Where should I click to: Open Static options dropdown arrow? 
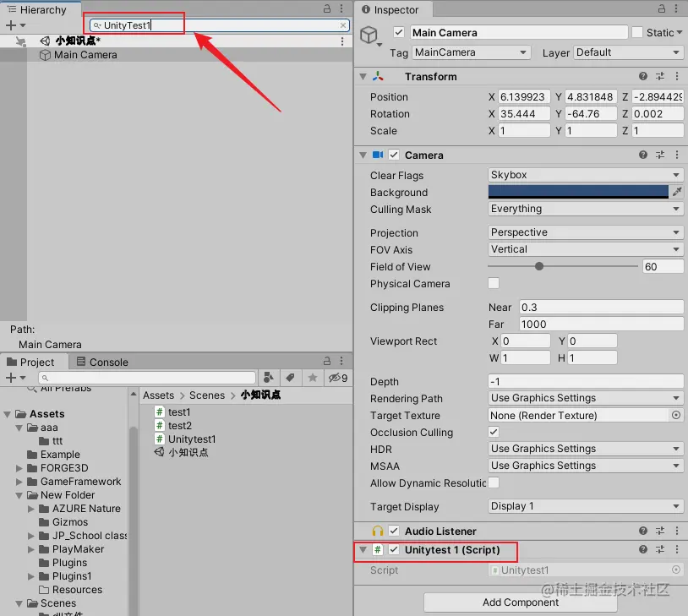pyautogui.click(x=680, y=32)
